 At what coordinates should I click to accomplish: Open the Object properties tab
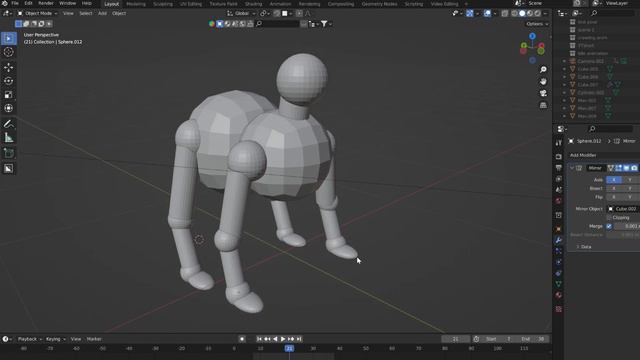pos(559,229)
